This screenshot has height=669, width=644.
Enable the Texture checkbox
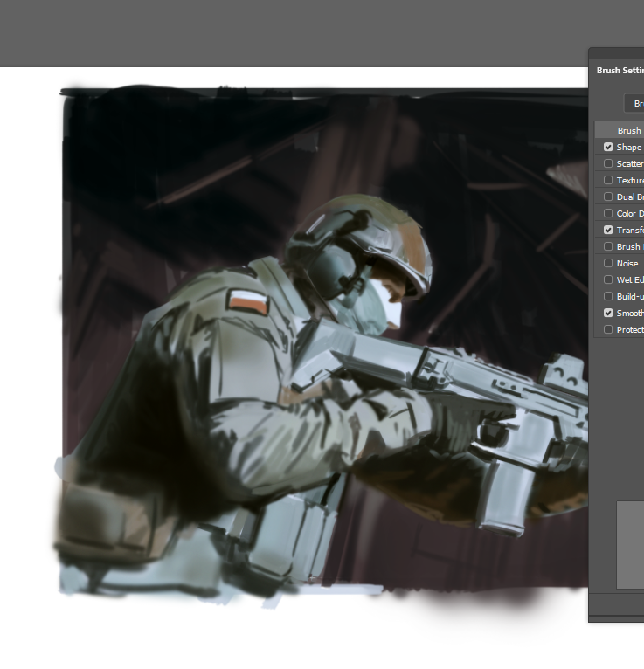click(608, 180)
